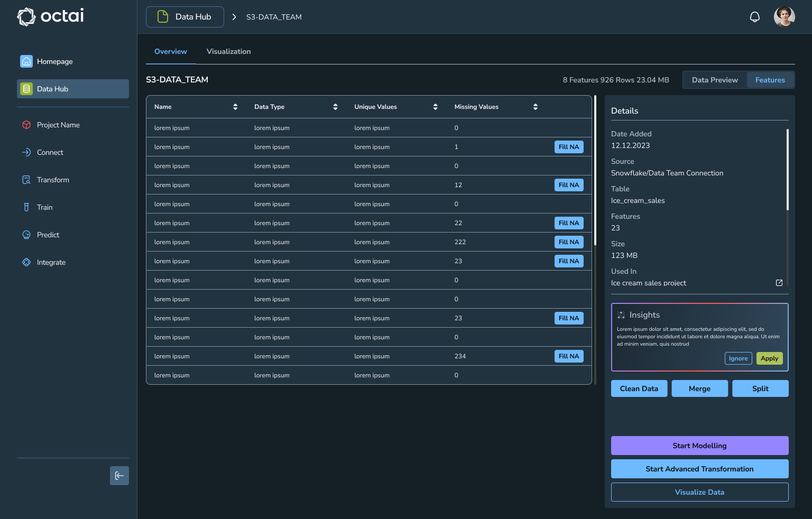The width and height of the screenshot is (812, 519).
Task: Sort table by Name column
Action: [235, 107]
